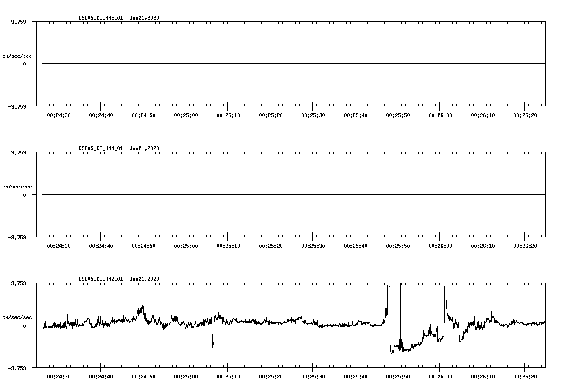Click 00:25:30 time label under HNZ plot
The height and width of the screenshot is (392, 576).
pyautogui.click(x=313, y=377)
